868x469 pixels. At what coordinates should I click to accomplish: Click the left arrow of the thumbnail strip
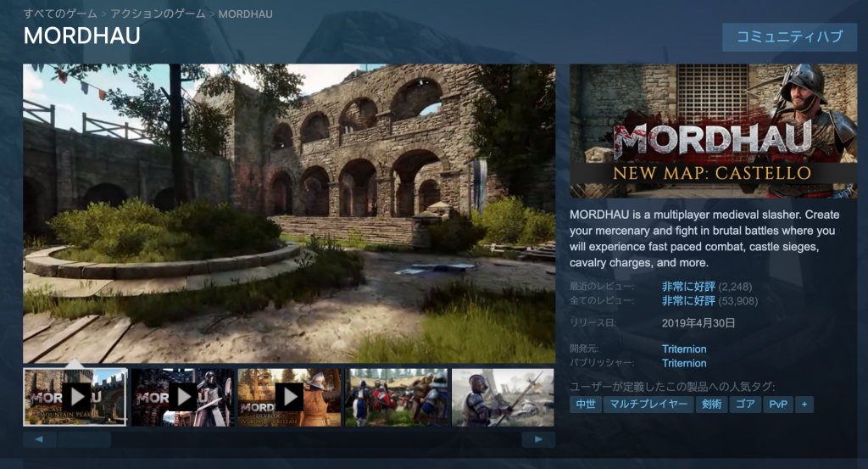(39, 439)
